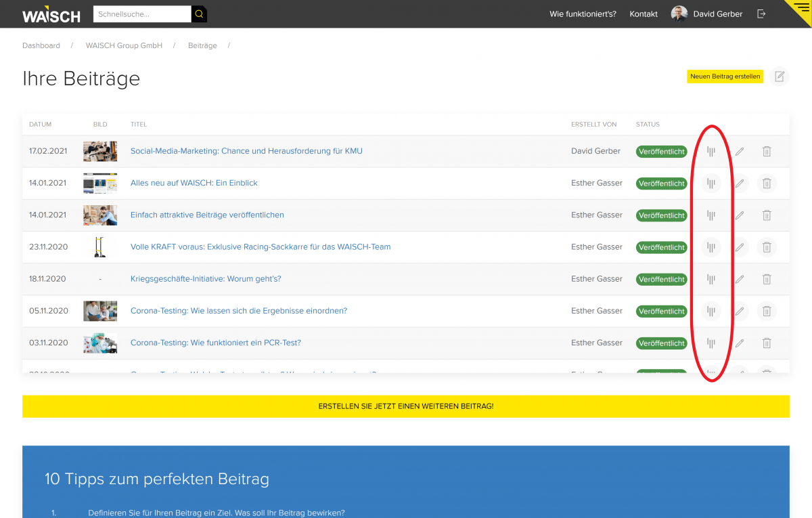Click author David Gerber in first row
Image resolution: width=812 pixels, height=518 pixels.
pos(595,151)
